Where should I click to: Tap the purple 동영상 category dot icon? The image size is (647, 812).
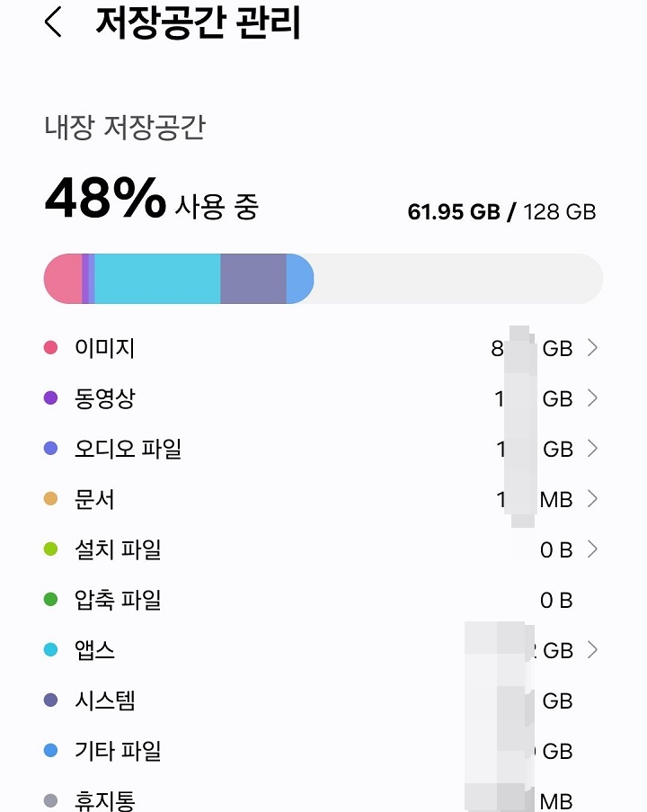(51, 398)
